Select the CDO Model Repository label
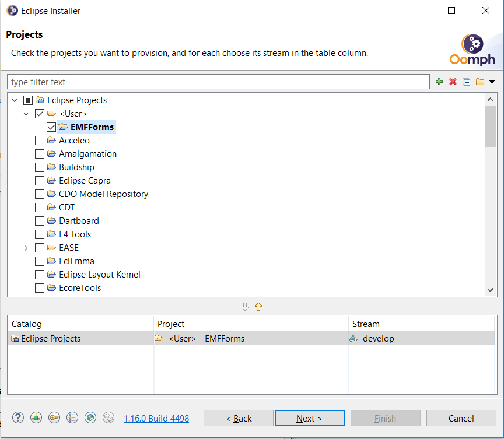This screenshot has height=439, width=504. pyautogui.click(x=103, y=194)
